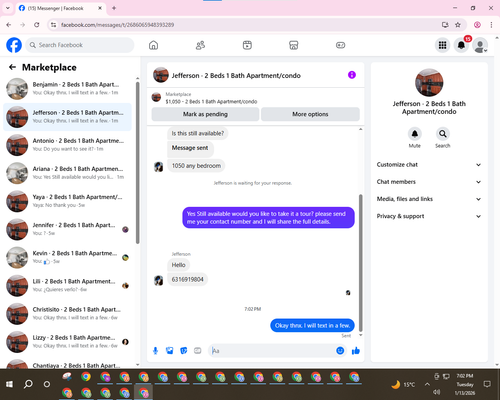Choose a GIF icon
The width and height of the screenshot is (500, 400).
pyautogui.click(x=198, y=351)
